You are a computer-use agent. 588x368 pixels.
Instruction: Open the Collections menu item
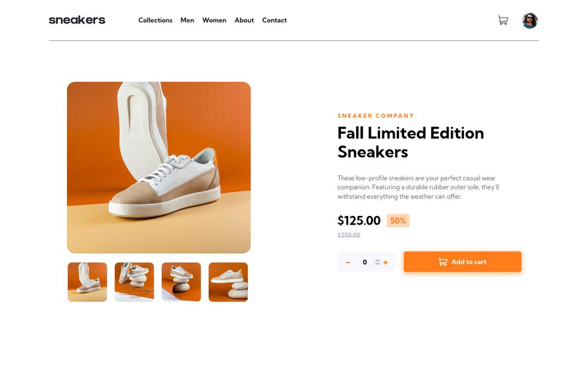(x=155, y=20)
